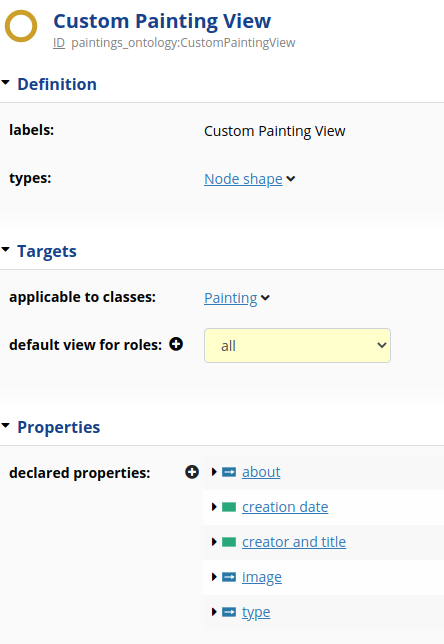444x644 pixels.
Task: Open the about property link
Action: click(x=261, y=472)
